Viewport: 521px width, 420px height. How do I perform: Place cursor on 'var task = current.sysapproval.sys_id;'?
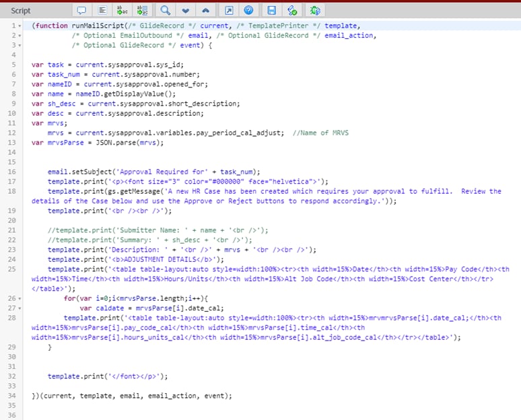coord(107,65)
